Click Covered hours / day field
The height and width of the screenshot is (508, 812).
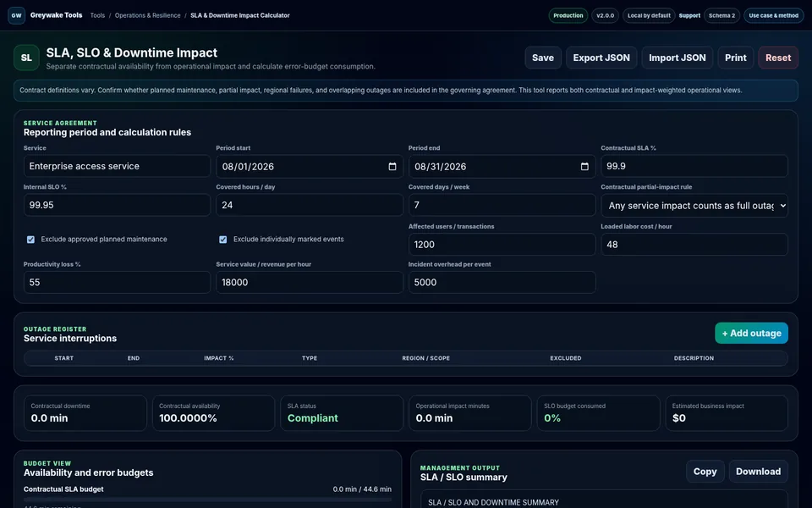pos(310,205)
